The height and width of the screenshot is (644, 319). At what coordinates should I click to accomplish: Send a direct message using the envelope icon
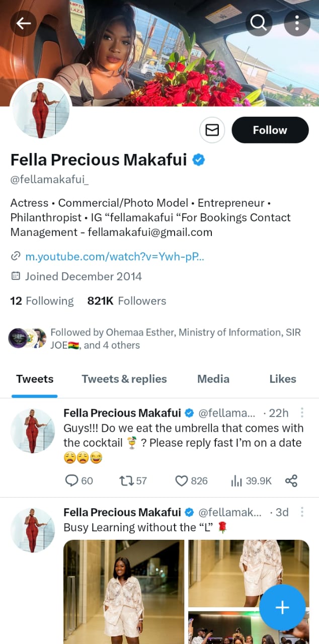click(x=212, y=130)
